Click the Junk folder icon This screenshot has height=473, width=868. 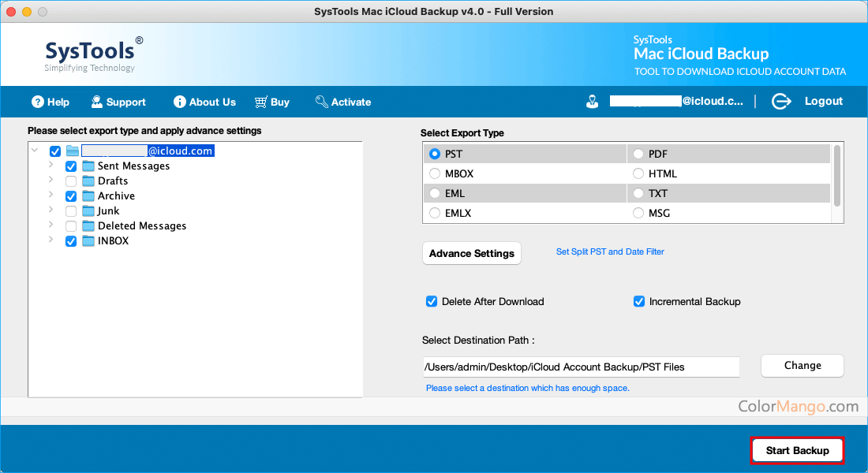pyautogui.click(x=88, y=210)
